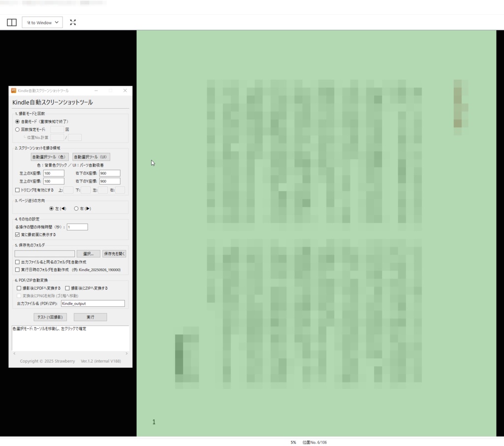
Task: Click the 左上のY座標 input field
Action: click(54, 181)
